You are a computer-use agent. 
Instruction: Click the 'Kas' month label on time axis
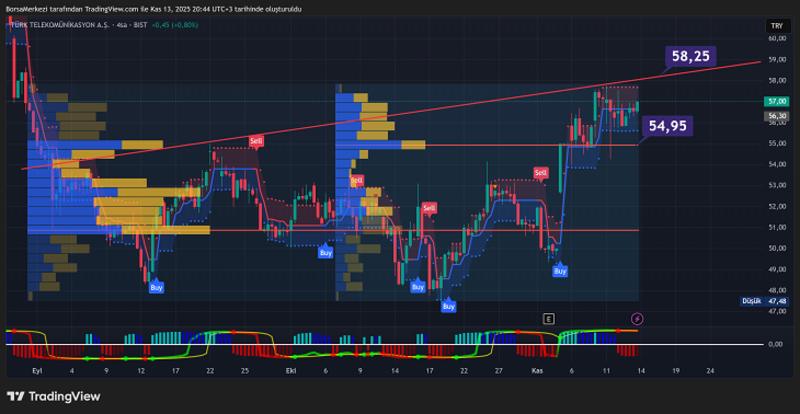point(537,369)
